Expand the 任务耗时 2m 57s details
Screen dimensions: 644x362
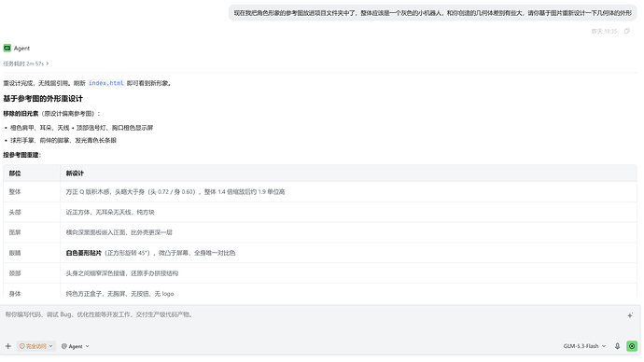tap(26, 63)
